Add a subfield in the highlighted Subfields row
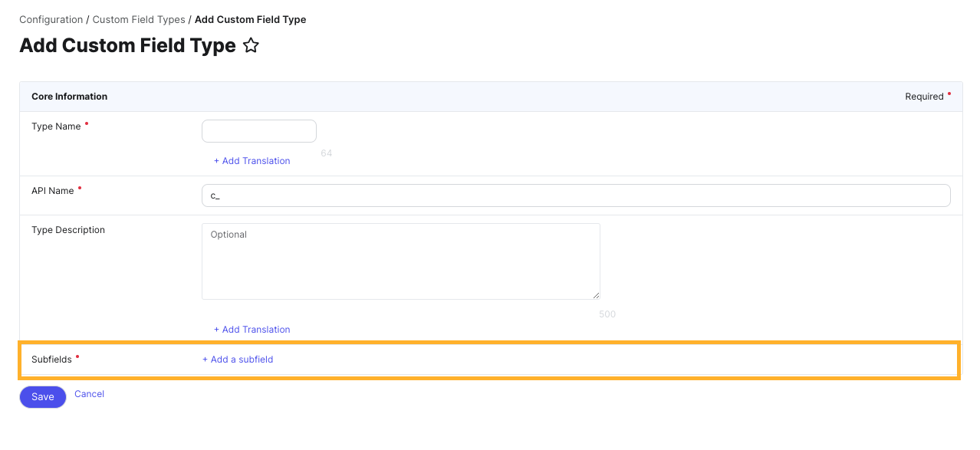Screen dimensions: 980x450 238,359
